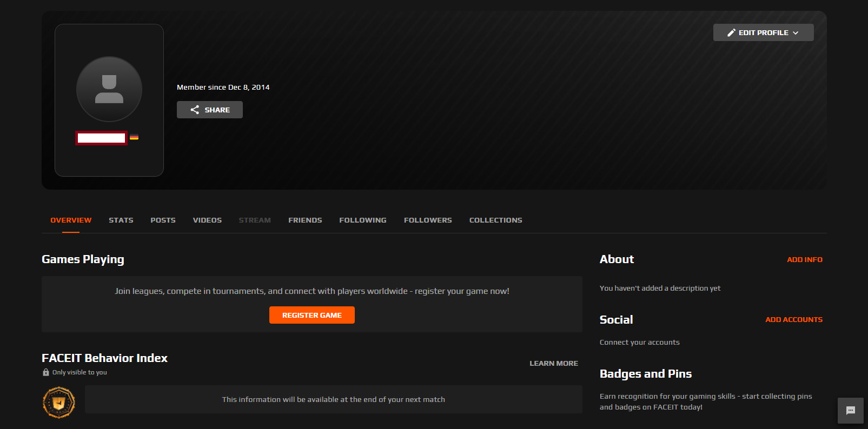Open the Collections tab
This screenshot has height=429, width=868.
pyautogui.click(x=496, y=220)
